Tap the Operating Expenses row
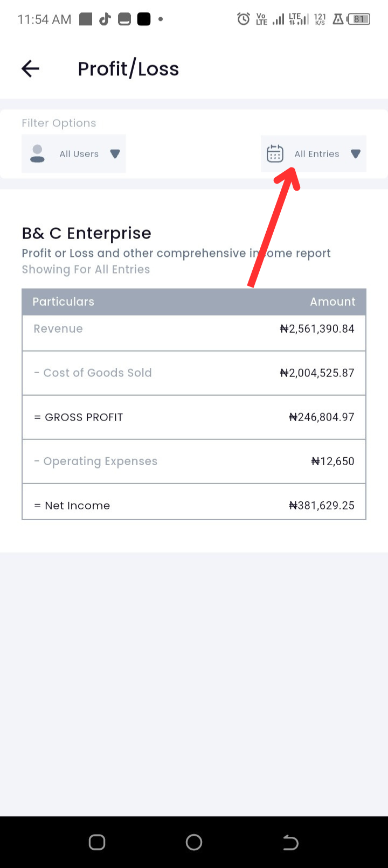Screen dimensions: 388x868 coord(194,461)
